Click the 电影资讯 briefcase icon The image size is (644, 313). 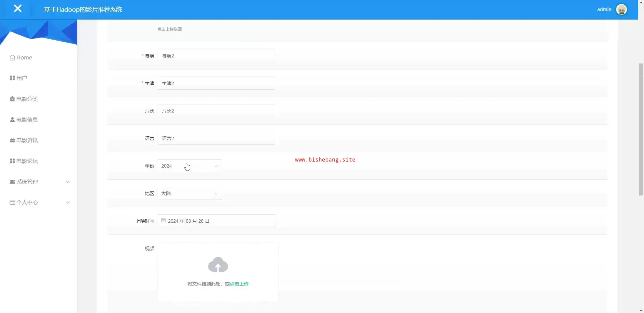point(12,140)
